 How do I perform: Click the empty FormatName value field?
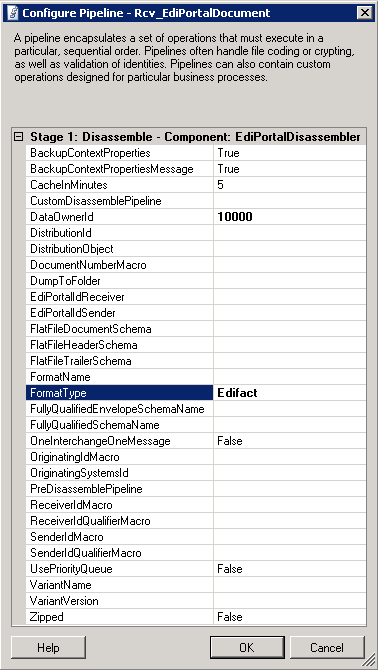[290, 377]
